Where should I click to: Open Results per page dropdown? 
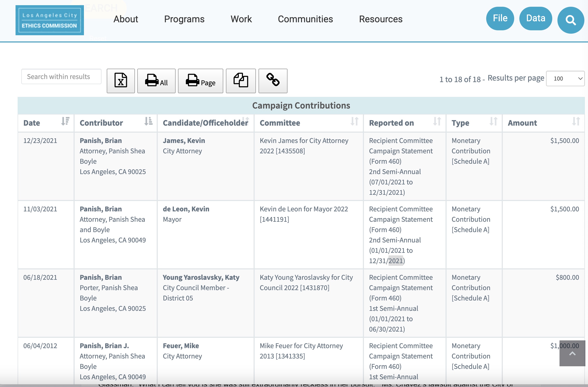565,78
